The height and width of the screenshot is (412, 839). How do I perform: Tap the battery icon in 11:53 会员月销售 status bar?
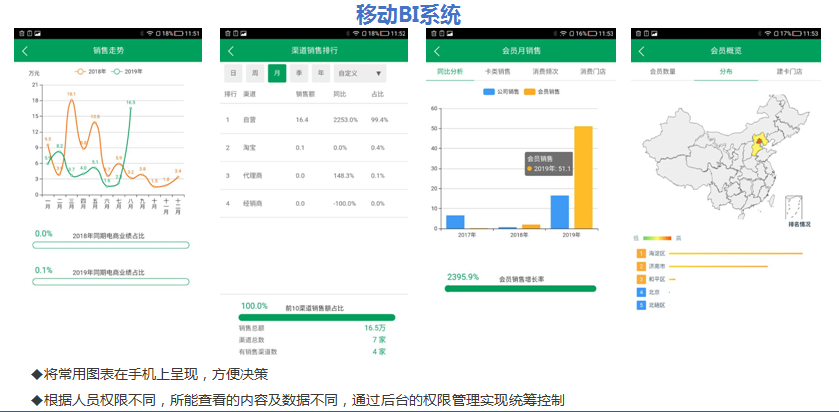(591, 33)
